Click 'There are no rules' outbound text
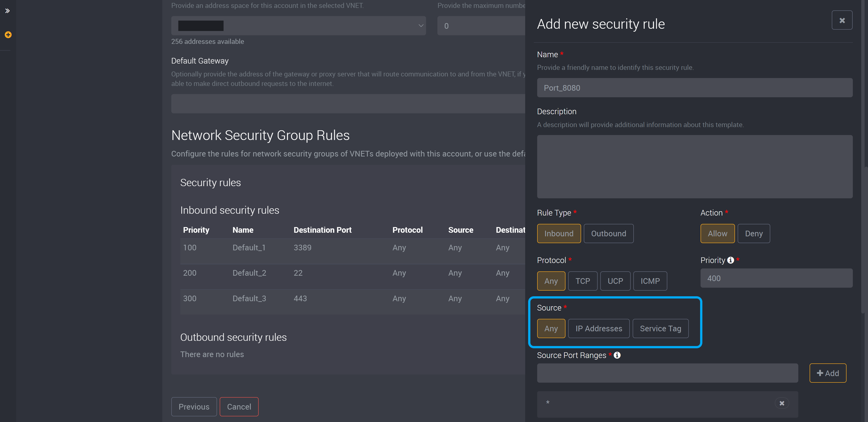The width and height of the screenshot is (868, 422). [x=212, y=354]
